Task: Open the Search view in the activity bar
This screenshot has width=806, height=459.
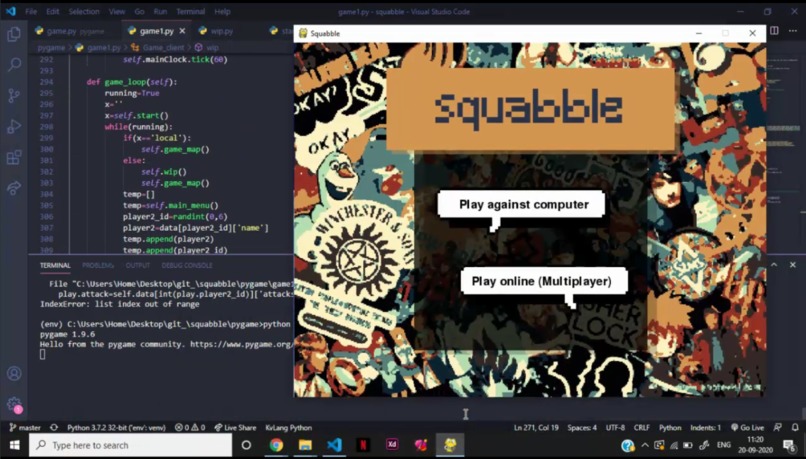Action: tap(14, 64)
